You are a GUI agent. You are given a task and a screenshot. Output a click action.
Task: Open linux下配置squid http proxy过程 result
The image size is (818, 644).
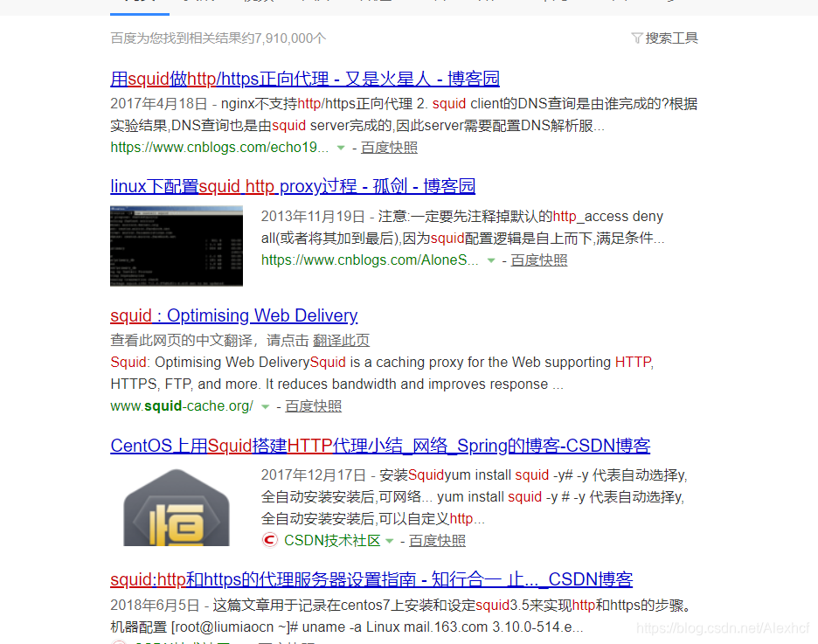click(x=293, y=185)
